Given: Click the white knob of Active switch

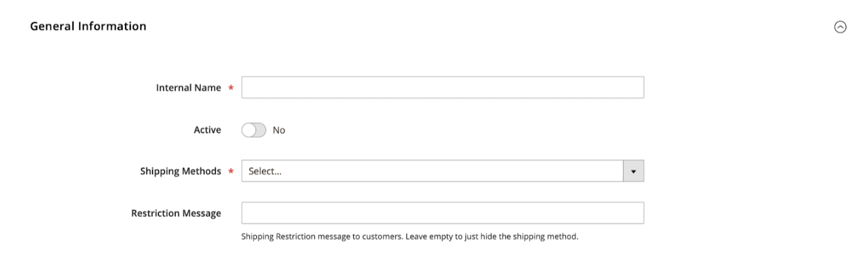Looking at the screenshot, I should pyautogui.click(x=248, y=130).
